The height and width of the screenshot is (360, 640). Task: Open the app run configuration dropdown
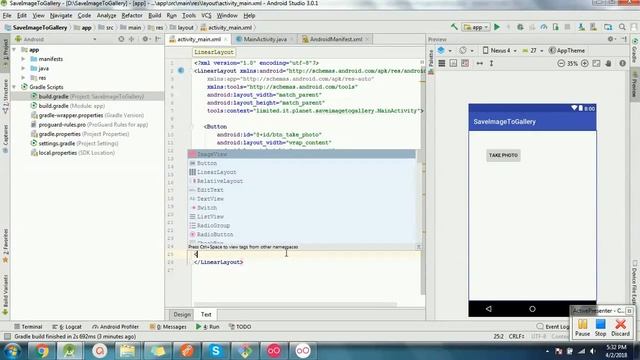[x=476, y=27]
